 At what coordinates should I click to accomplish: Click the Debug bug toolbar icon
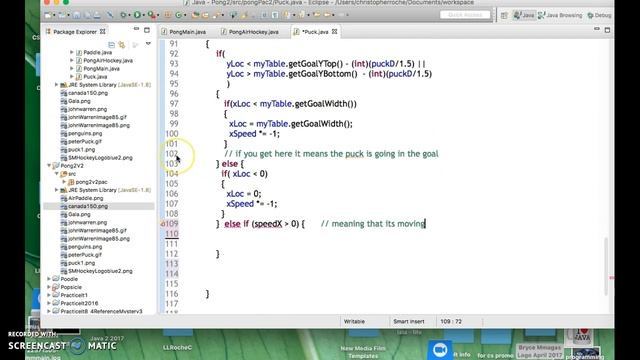tap(123, 15)
